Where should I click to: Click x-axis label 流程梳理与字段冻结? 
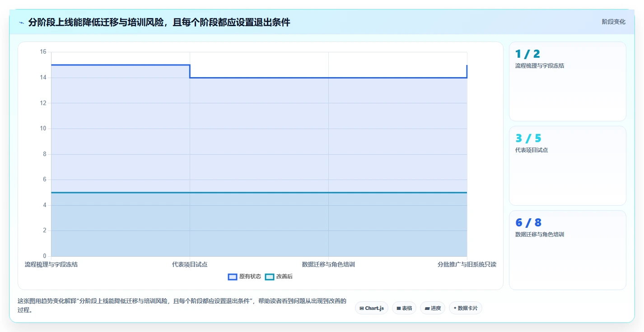point(51,264)
